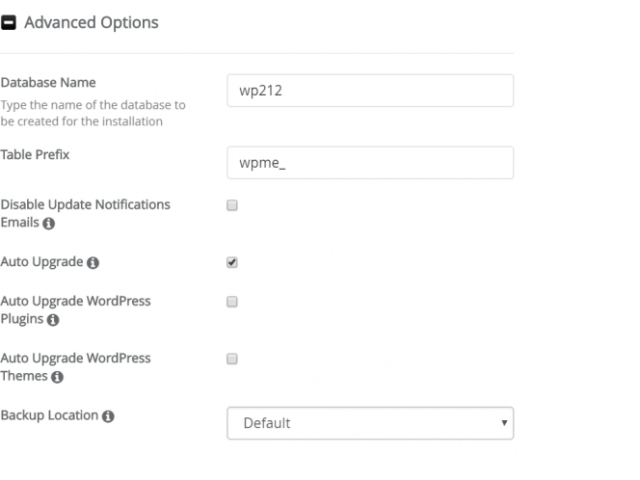Image resolution: width=640 pixels, height=480 pixels.
Task: Click the Backup Location label text
Action: pyautogui.click(x=49, y=415)
